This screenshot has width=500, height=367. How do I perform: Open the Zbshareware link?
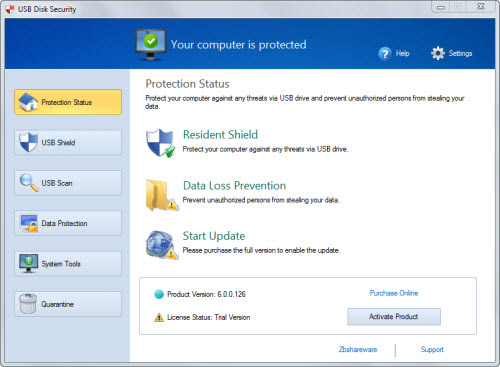point(358,349)
